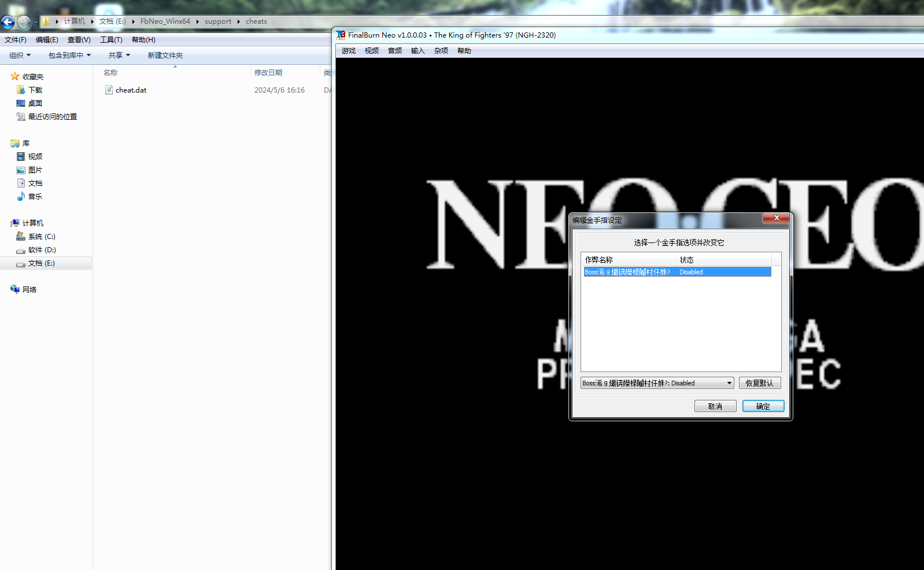The height and width of the screenshot is (570, 924).
Task: Click the 2024/5/6 16:16 modified date
Action: pyautogui.click(x=279, y=90)
